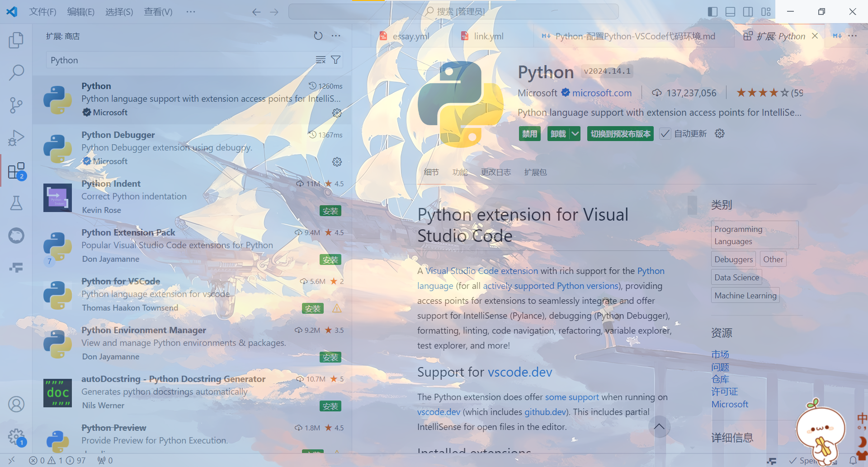Open the Run and Debug view
This screenshot has height=467, width=868.
[x=16, y=138]
